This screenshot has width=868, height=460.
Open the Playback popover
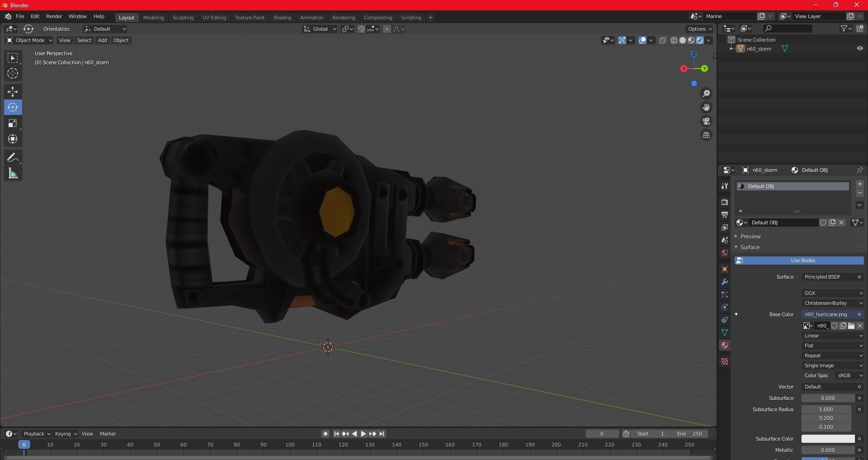(37, 434)
